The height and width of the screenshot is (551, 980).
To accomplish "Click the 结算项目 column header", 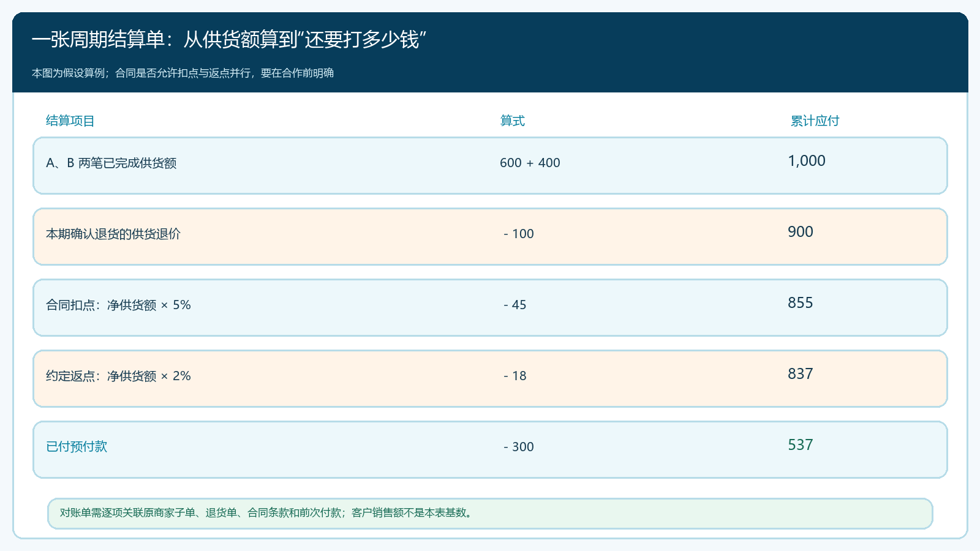I will pos(70,121).
